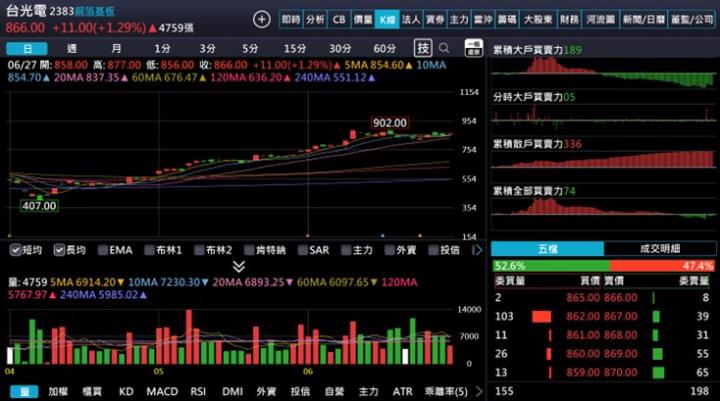Open the top 主力 tab
720x401 pixels.
point(459,19)
